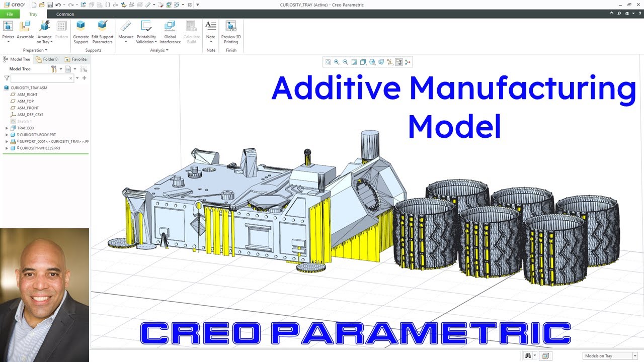Open the Folder Browser tab

tap(47, 59)
